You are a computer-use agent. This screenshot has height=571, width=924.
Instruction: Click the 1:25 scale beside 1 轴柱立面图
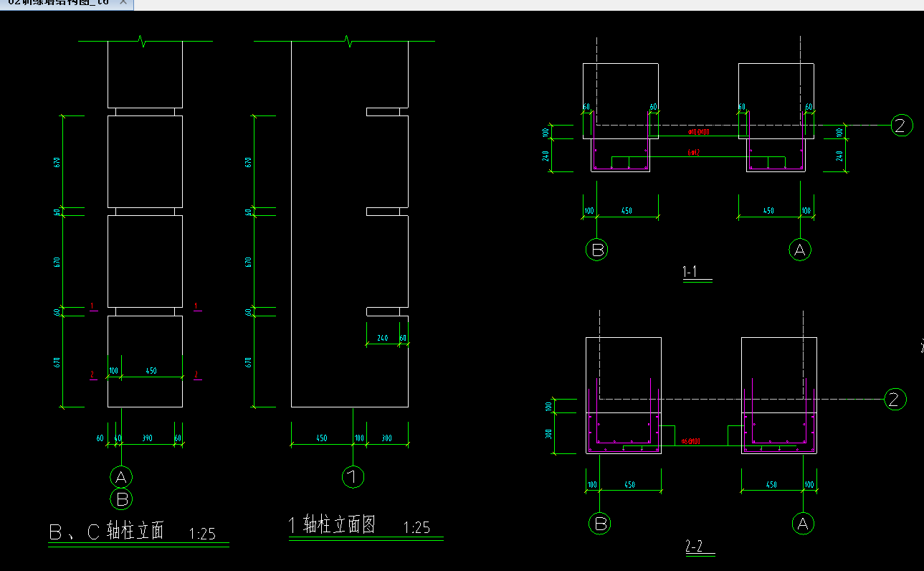pyautogui.click(x=416, y=528)
